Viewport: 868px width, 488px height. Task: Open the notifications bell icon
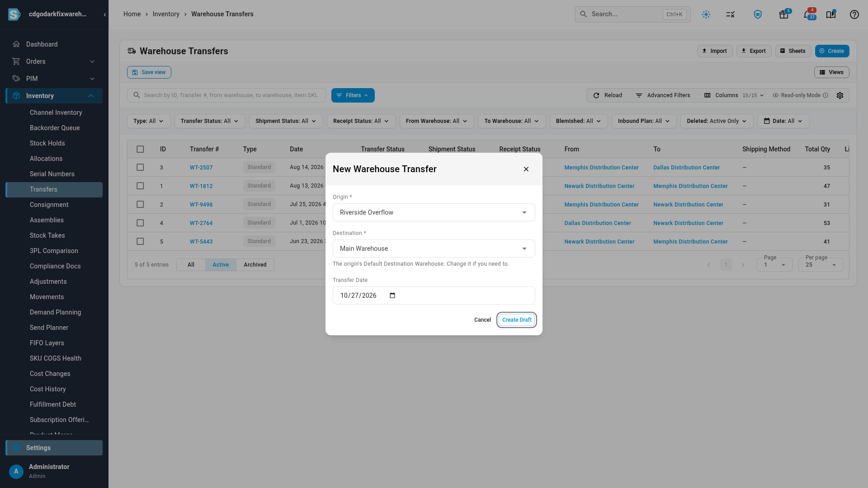coord(807,14)
